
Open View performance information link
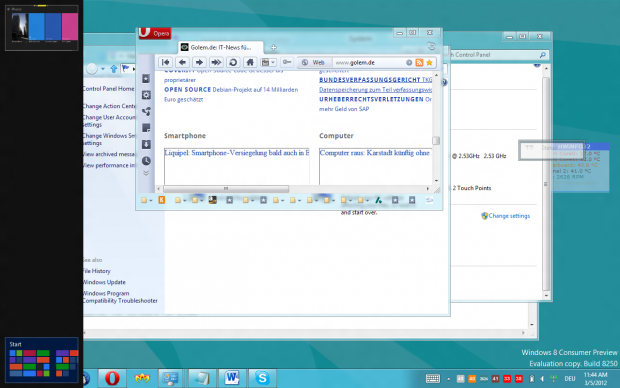click(110, 165)
